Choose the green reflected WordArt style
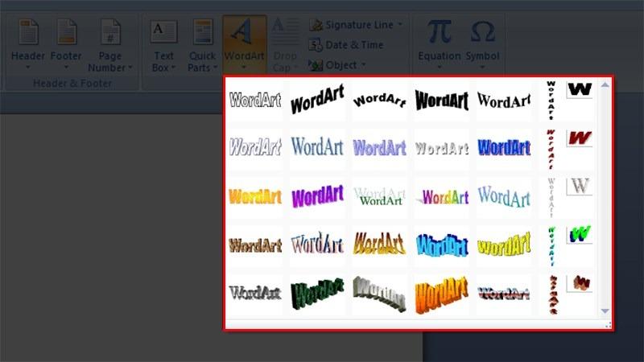 click(379, 196)
